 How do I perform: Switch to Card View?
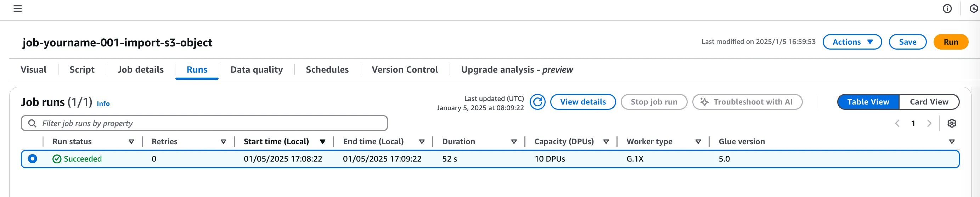coord(929,102)
